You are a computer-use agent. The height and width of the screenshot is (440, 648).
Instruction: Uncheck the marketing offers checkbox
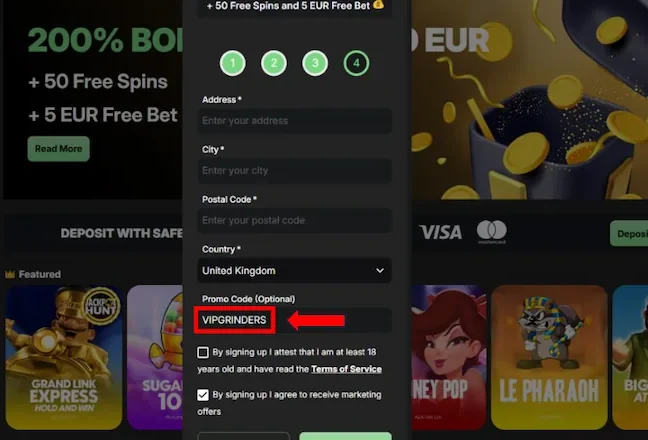pos(202,395)
